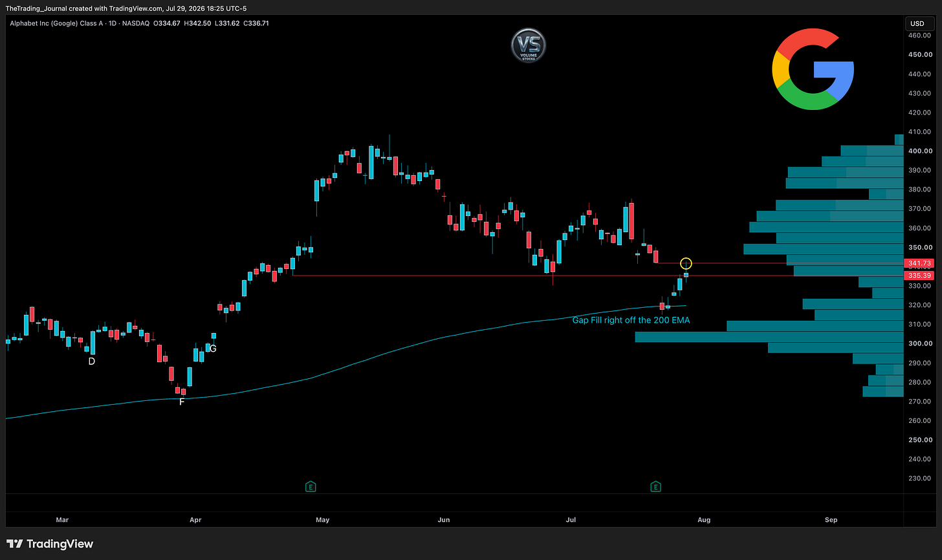Click the G marker on the chart
Viewport: 942px width, 560px height.
[213, 349]
